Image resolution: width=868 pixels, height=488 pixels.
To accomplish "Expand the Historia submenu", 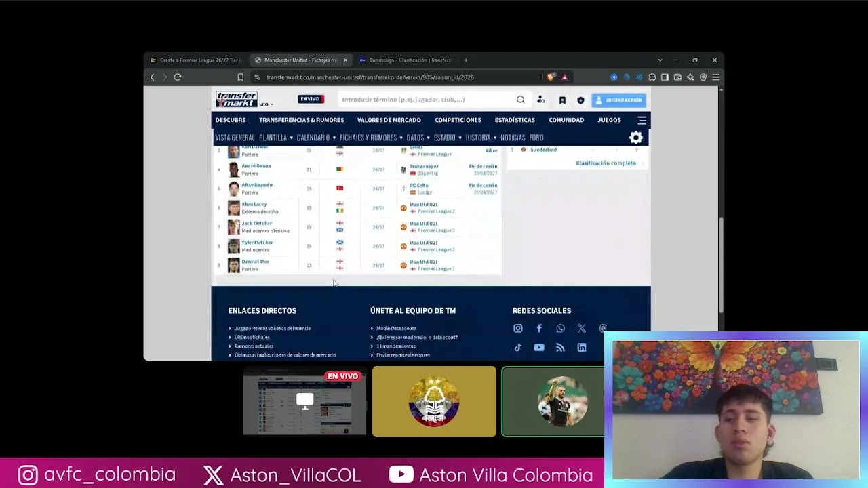I will tap(494, 138).
